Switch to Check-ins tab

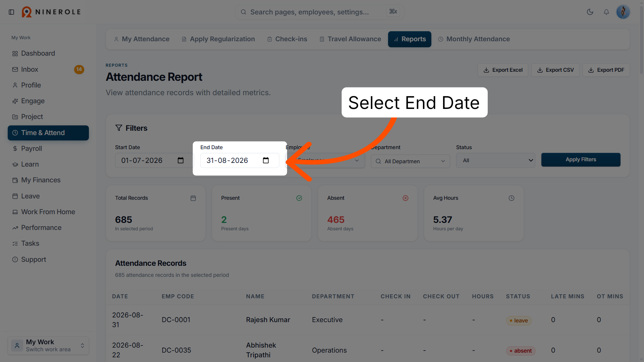pyautogui.click(x=287, y=39)
